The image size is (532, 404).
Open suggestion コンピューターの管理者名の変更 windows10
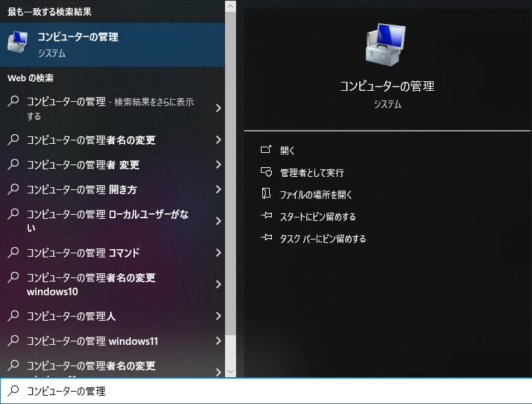[x=112, y=284]
